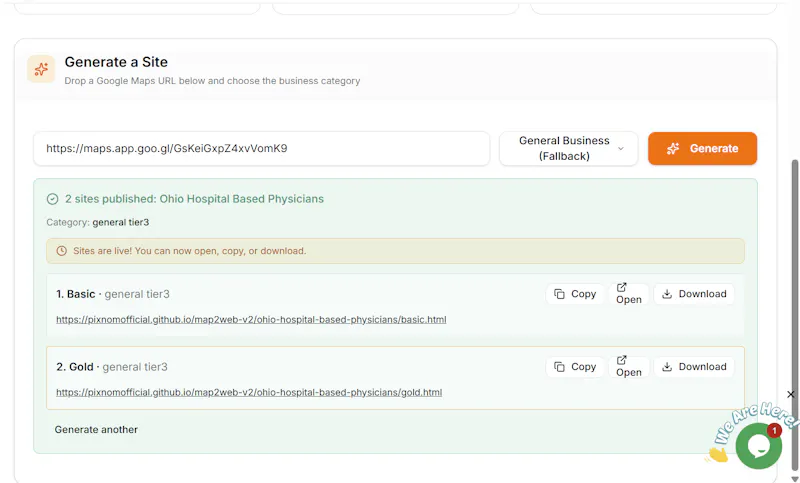Copy the Gold site link
This screenshot has width=800, height=483.
coord(575,367)
